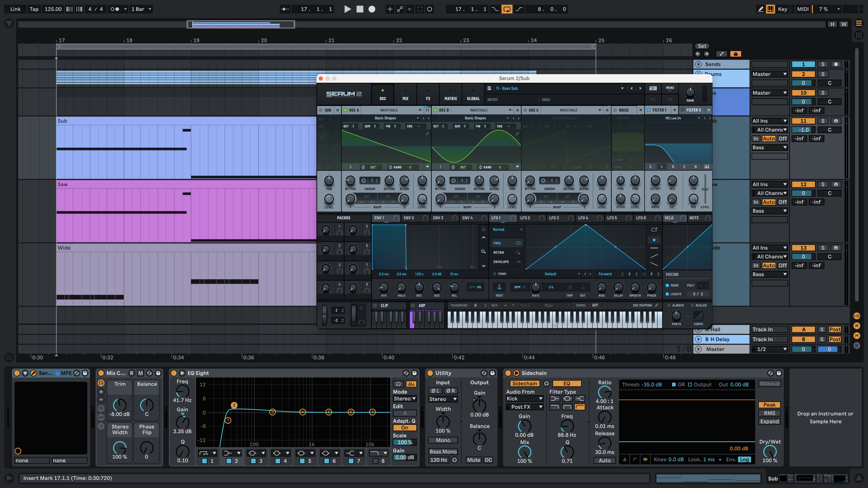Toggle the automation arm link icon
The image size is (868, 488).
click(x=400, y=9)
